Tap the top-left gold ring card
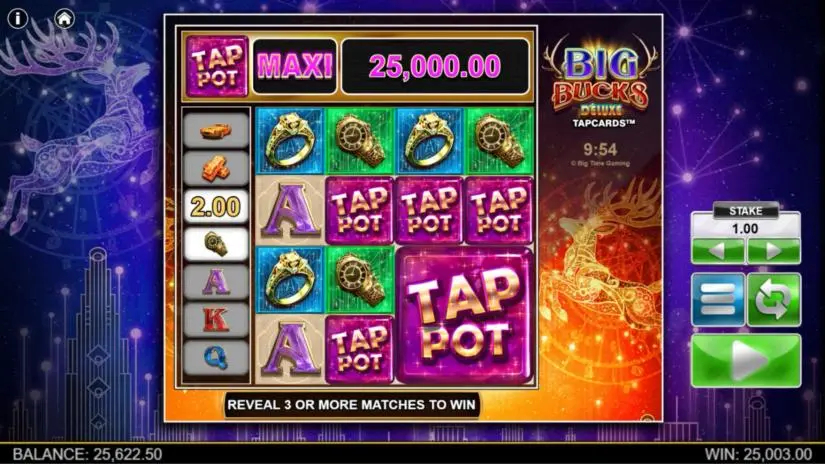The height and width of the screenshot is (464, 825). point(289,141)
